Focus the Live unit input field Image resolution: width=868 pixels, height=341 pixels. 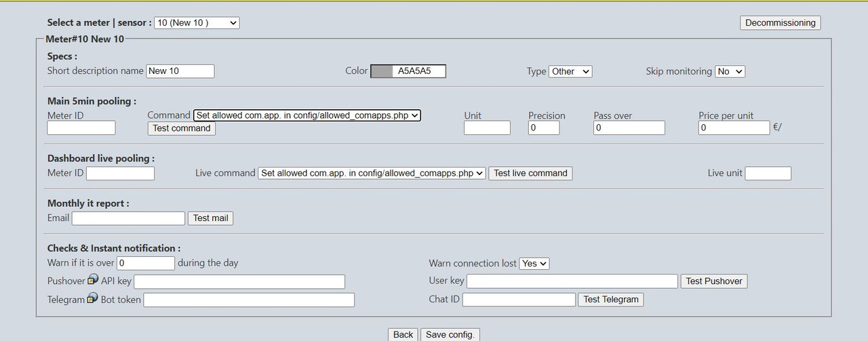click(x=768, y=173)
